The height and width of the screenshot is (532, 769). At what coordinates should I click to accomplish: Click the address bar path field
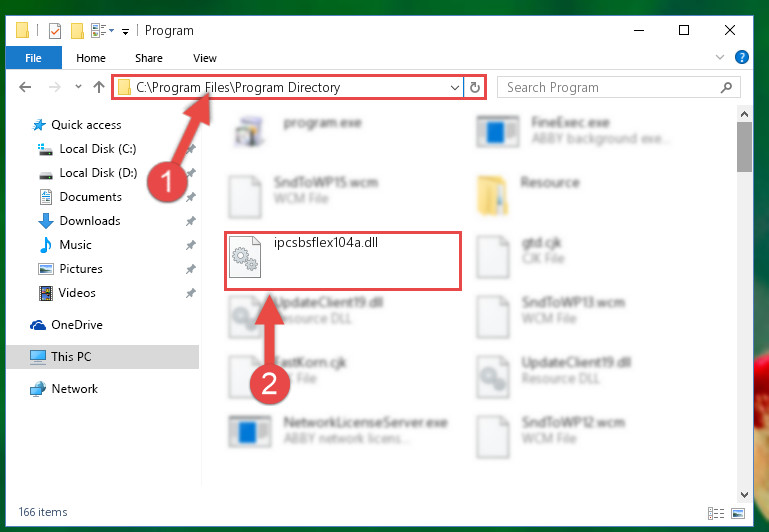[287, 87]
